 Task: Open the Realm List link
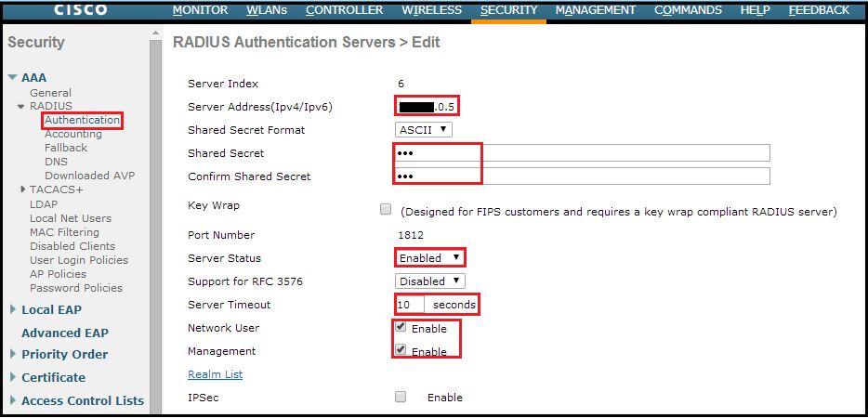tap(215, 374)
